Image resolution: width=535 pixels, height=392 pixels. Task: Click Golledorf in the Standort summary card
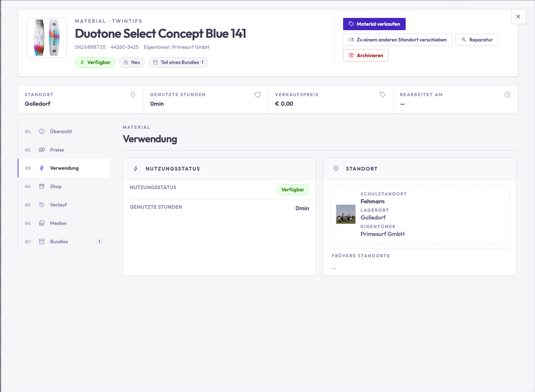(x=38, y=104)
